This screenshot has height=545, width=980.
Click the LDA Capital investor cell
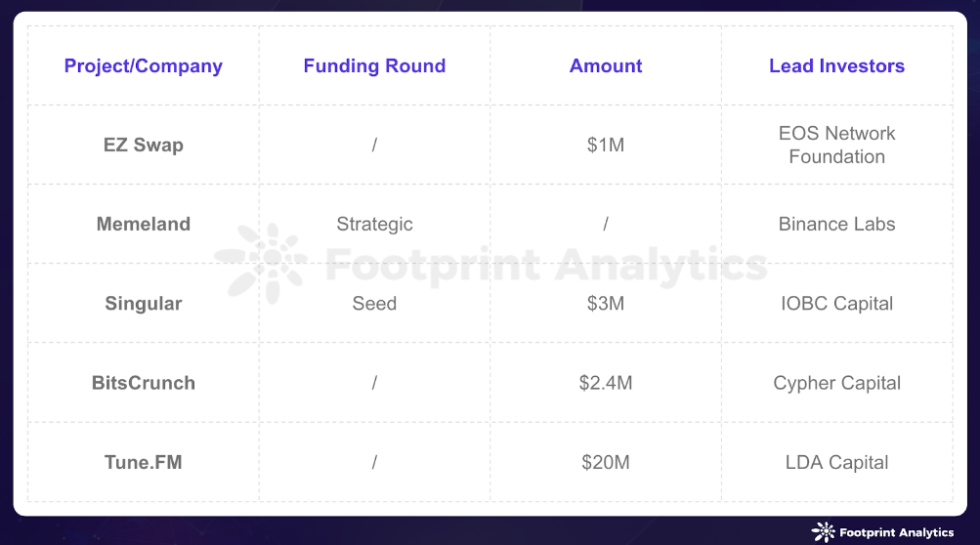pyautogui.click(x=837, y=462)
